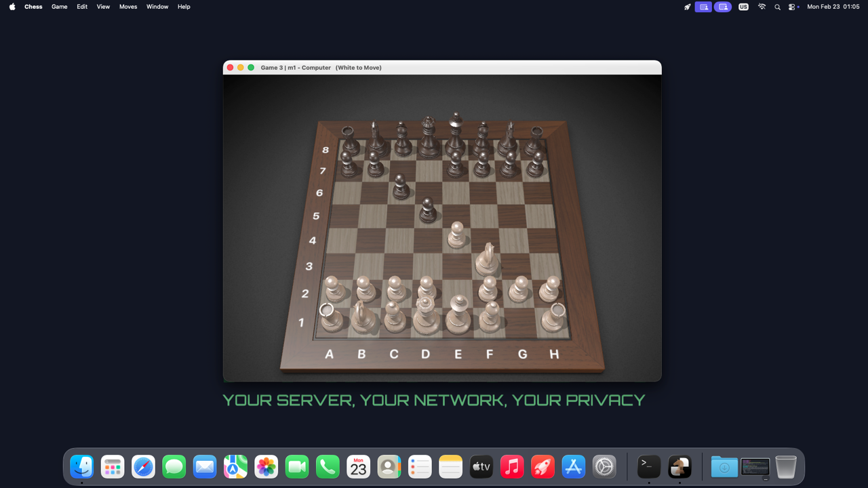Open the Game menu
The image size is (868, 488).
pyautogui.click(x=60, y=7)
